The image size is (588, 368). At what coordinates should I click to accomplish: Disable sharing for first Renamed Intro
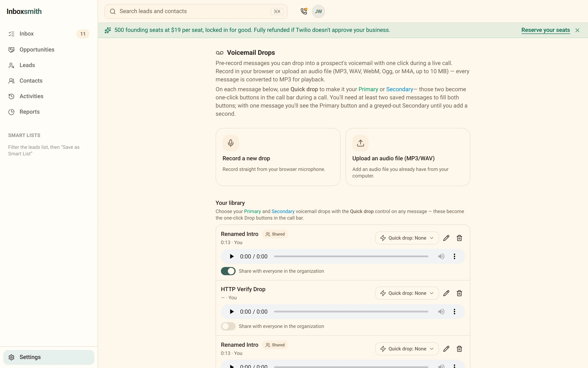228,271
